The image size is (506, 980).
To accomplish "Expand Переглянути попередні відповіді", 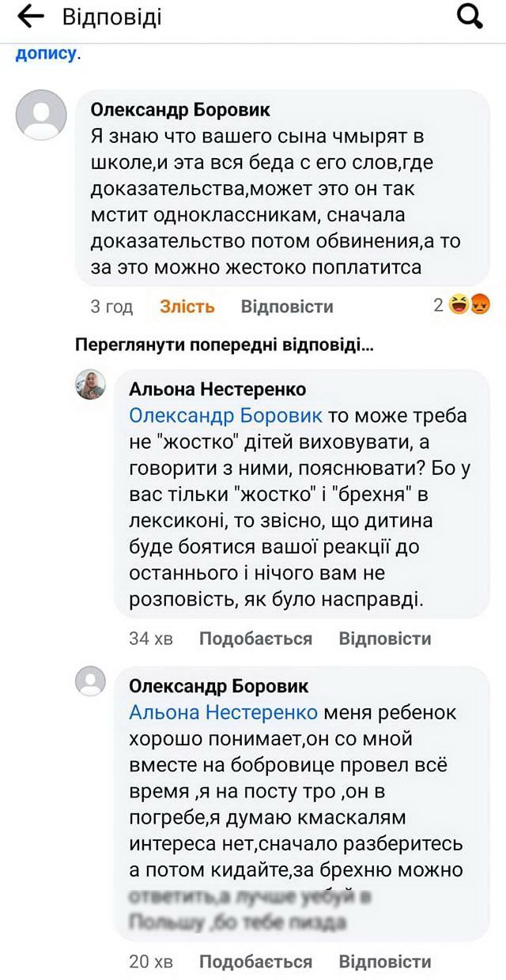I will (x=224, y=345).
